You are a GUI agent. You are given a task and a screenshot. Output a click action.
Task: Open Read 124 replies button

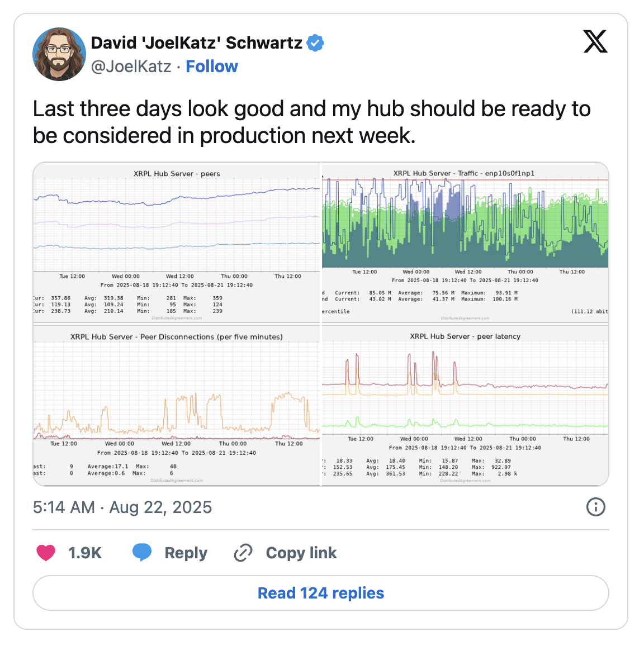click(321, 593)
